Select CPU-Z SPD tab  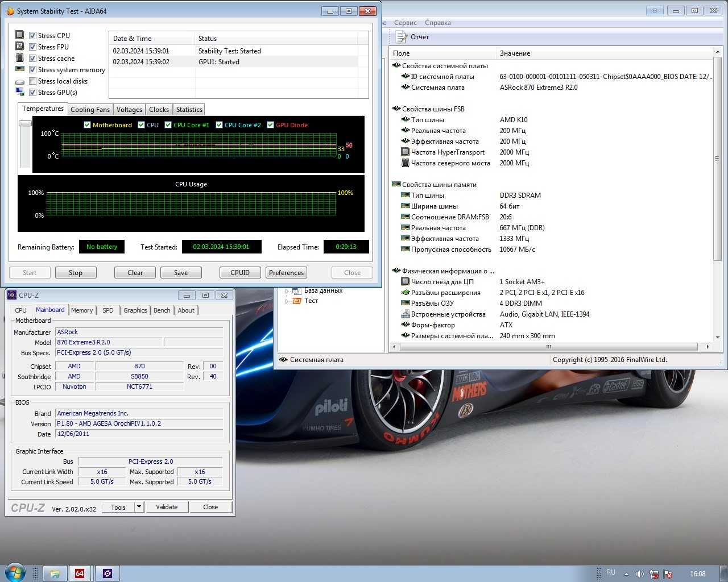[107, 310]
